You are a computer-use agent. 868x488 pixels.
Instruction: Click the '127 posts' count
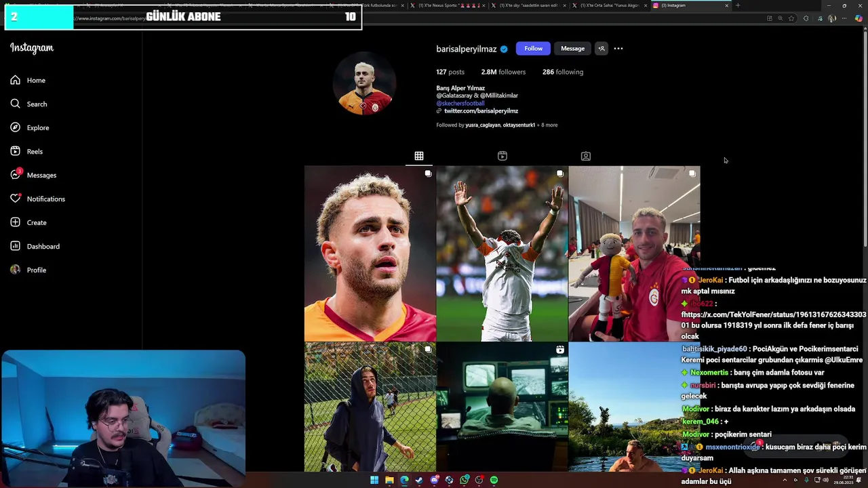point(450,72)
